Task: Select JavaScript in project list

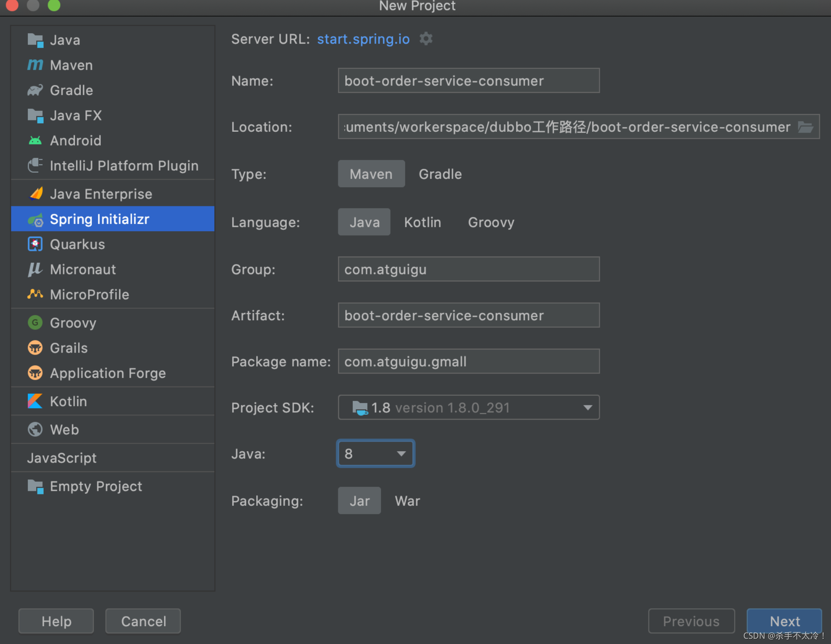Action: point(113,458)
